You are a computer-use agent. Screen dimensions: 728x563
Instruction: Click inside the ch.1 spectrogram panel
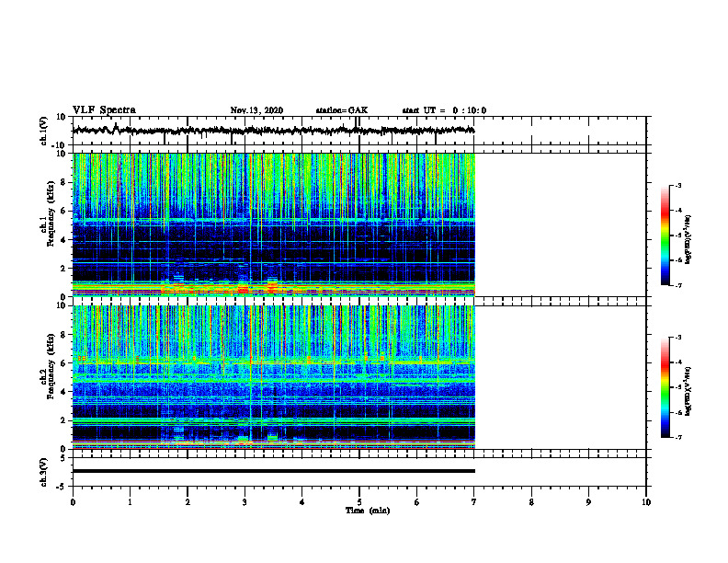(x=274, y=224)
